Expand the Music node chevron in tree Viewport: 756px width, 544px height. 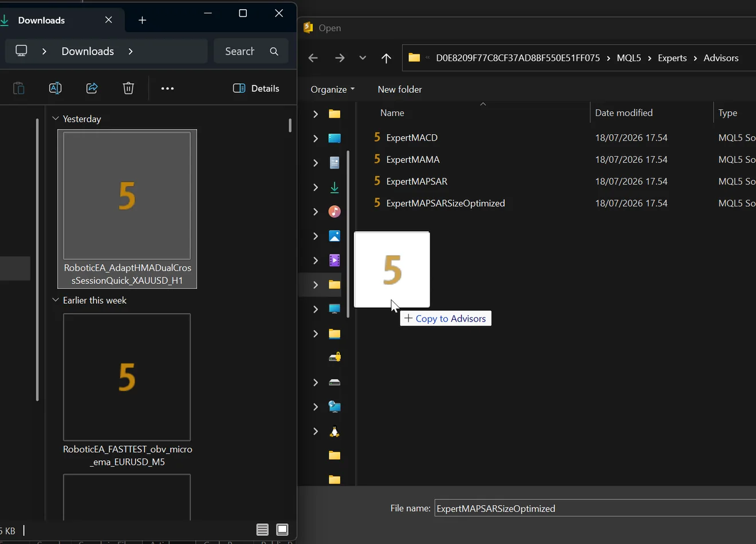point(316,212)
